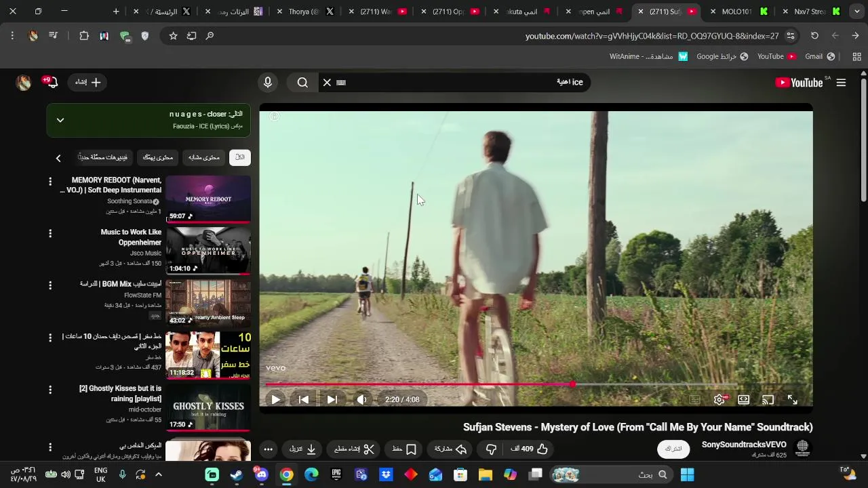Open a new browser tab
The image size is (868, 488).
116,12
